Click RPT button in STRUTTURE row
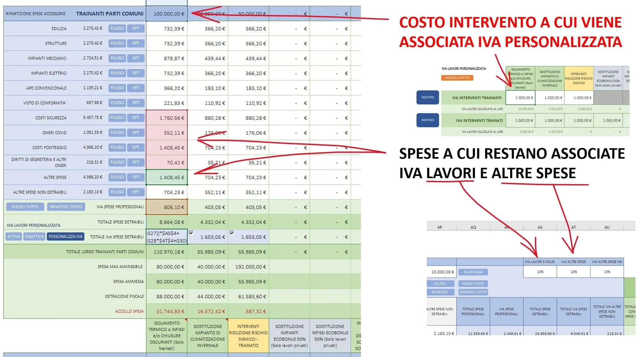This screenshot has width=644, height=357. coord(136,43)
